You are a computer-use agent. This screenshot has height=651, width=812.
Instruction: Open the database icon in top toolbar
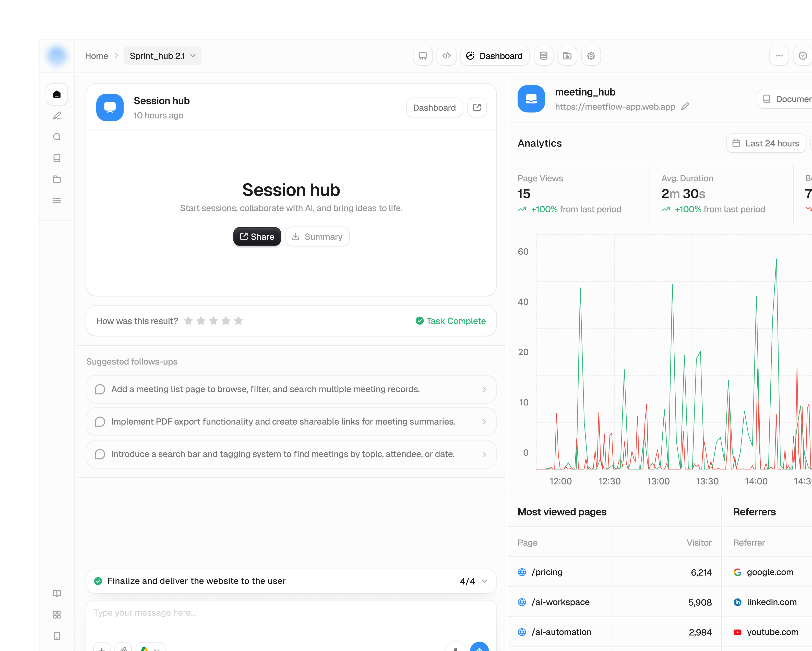click(543, 56)
